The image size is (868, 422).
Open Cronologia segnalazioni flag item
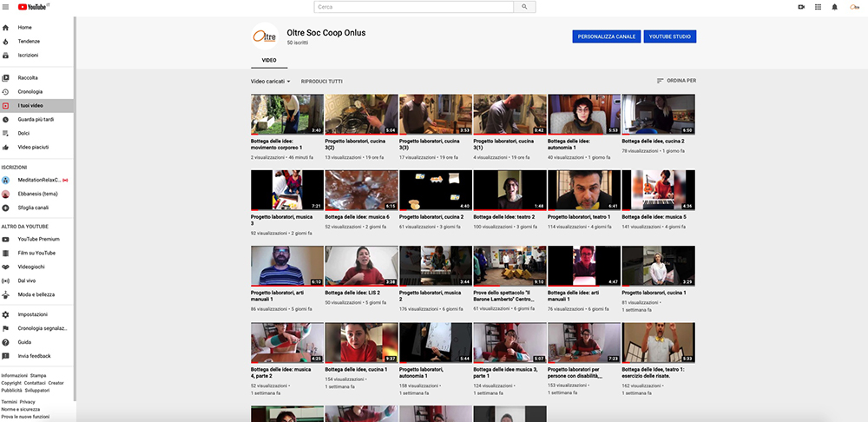(36, 328)
